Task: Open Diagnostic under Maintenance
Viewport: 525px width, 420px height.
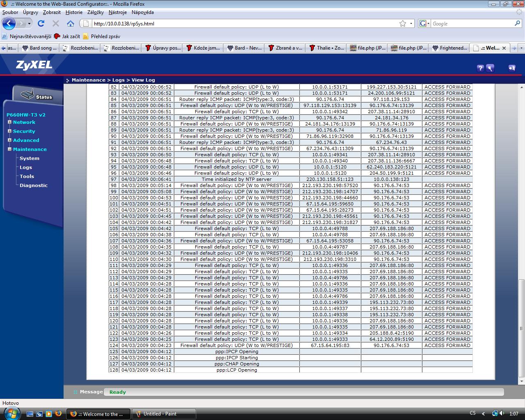Action: [x=34, y=185]
